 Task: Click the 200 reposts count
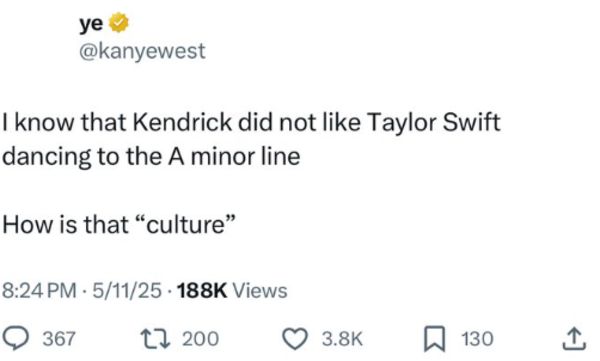(201, 339)
